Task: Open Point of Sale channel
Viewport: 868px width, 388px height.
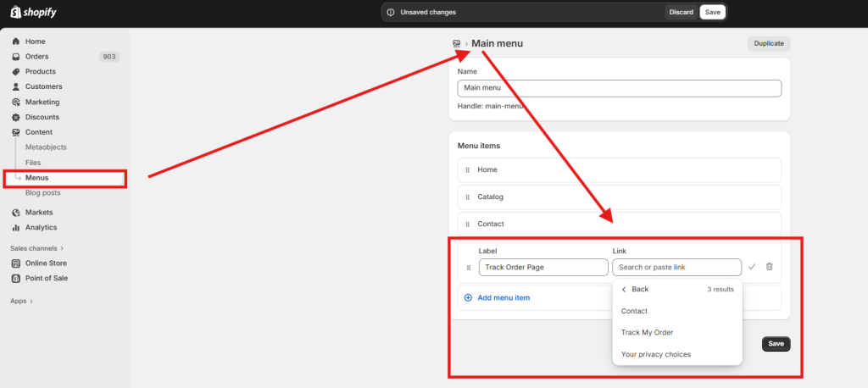Action: 47,279
